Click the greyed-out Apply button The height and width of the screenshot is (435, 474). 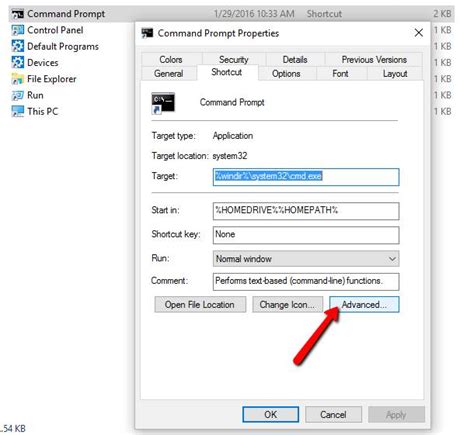[396, 414]
